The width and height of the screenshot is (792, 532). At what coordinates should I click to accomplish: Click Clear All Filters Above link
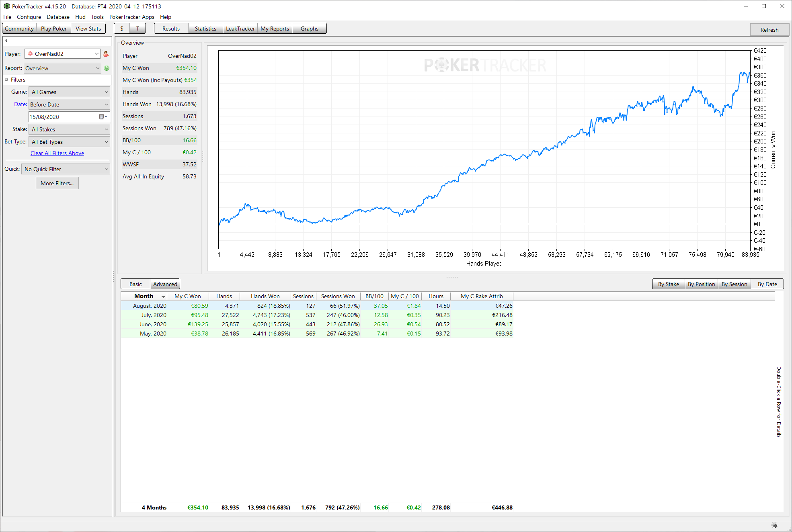pyautogui.click(x=57, y=153)
